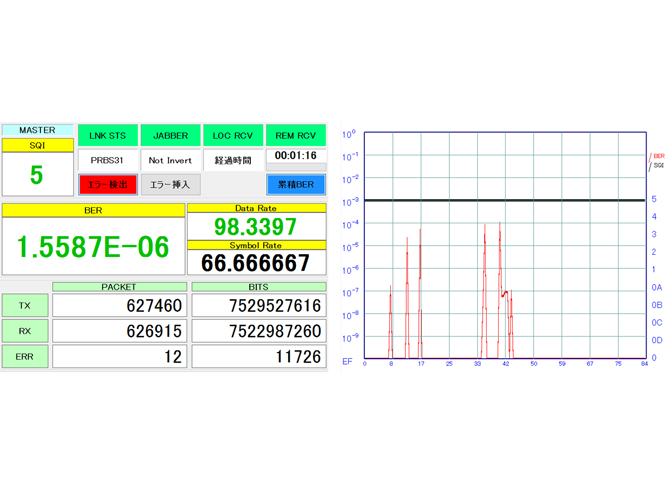Click the 経過時間 elapsed time label
This screenshot has width=670, height=500.
coord(233,160)
